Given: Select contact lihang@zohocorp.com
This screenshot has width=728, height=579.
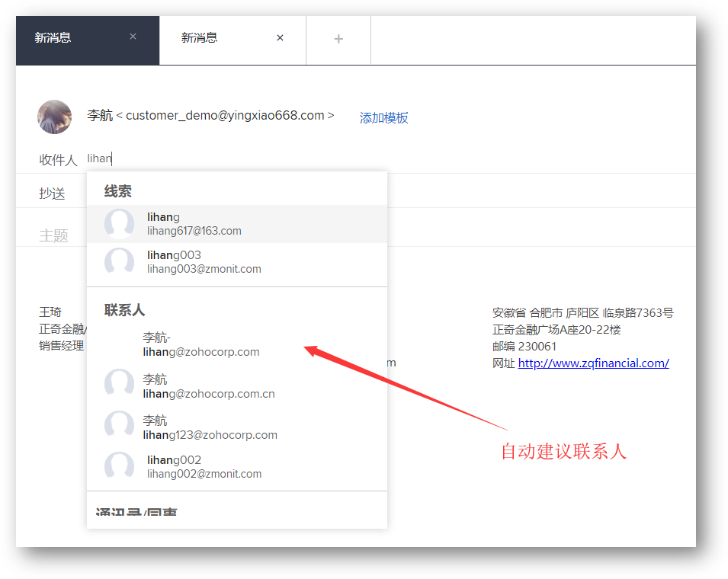Looking at the screenshot, I should tap(201, 344).
